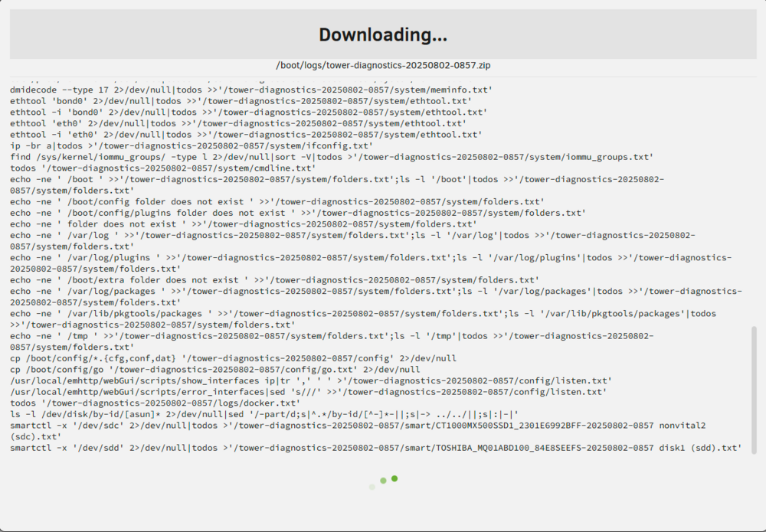This screenshot has width=766, height=532.
Task: Click the cp /boot/config/go line
Action: [x=215, y=370]
